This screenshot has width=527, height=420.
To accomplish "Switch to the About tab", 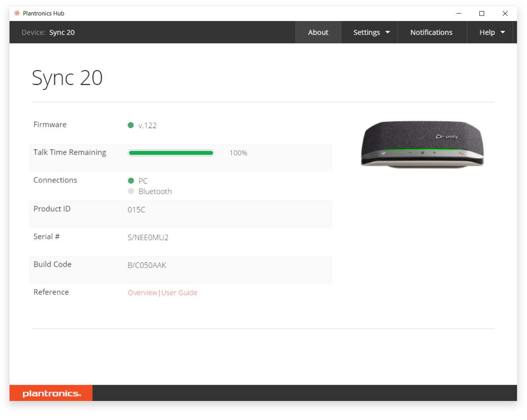I will click(318, 33).
